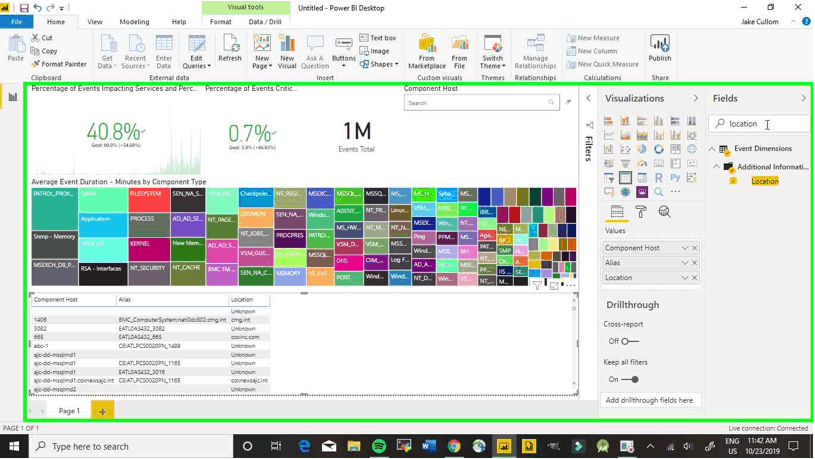
Task: Turn off Keep all filters toggle
Action: pyautogui.click(x=630, y=379)
